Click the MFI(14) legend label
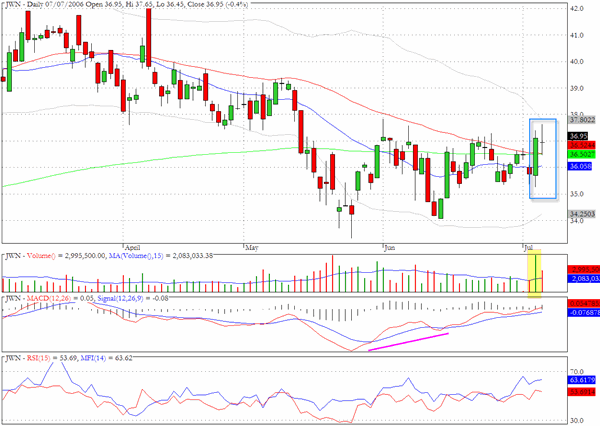This screenshot has width=600, height=426. tap(93, 358)
